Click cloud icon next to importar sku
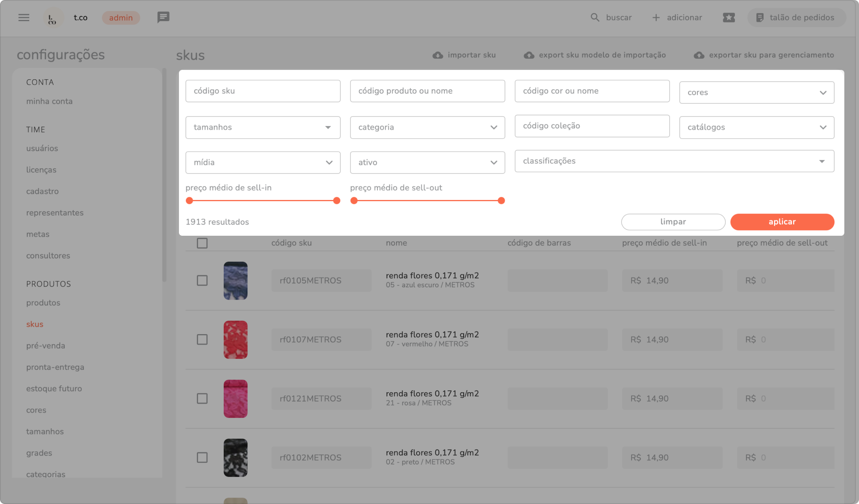 (x=438, y=55)
